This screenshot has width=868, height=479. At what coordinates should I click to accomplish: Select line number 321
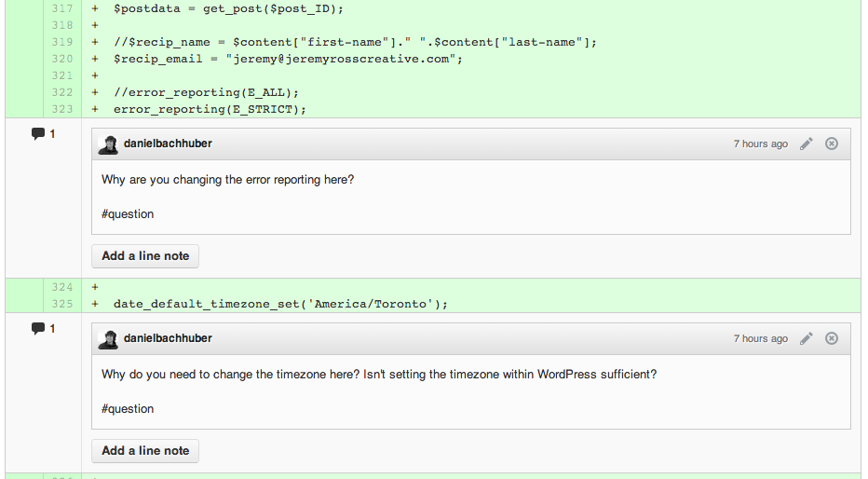[x=62, y=75]
